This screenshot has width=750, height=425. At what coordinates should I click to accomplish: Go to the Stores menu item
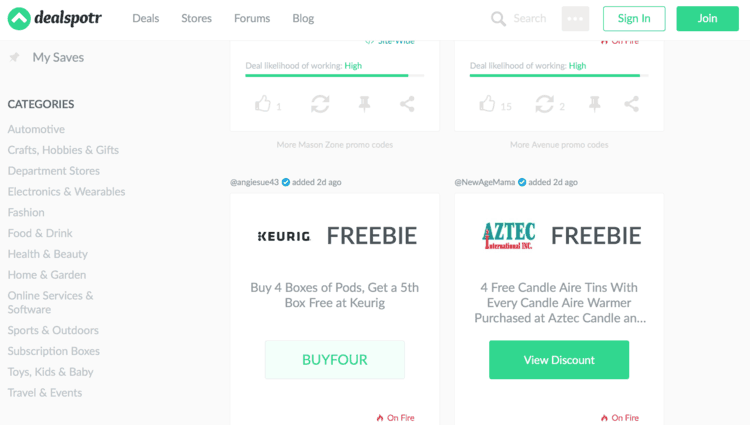tap(196, 18)
